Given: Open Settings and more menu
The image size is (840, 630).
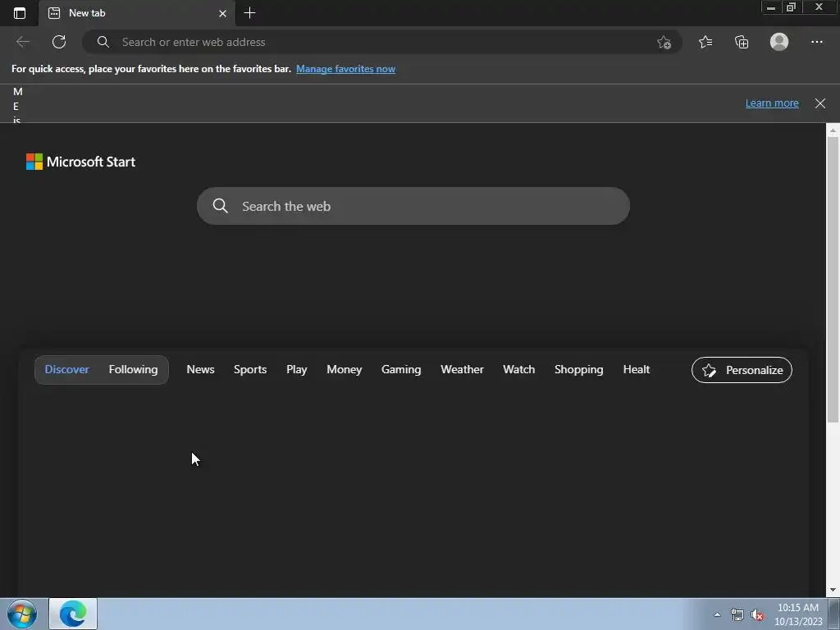Looking at the screenshot, I should tap(816, 42).
